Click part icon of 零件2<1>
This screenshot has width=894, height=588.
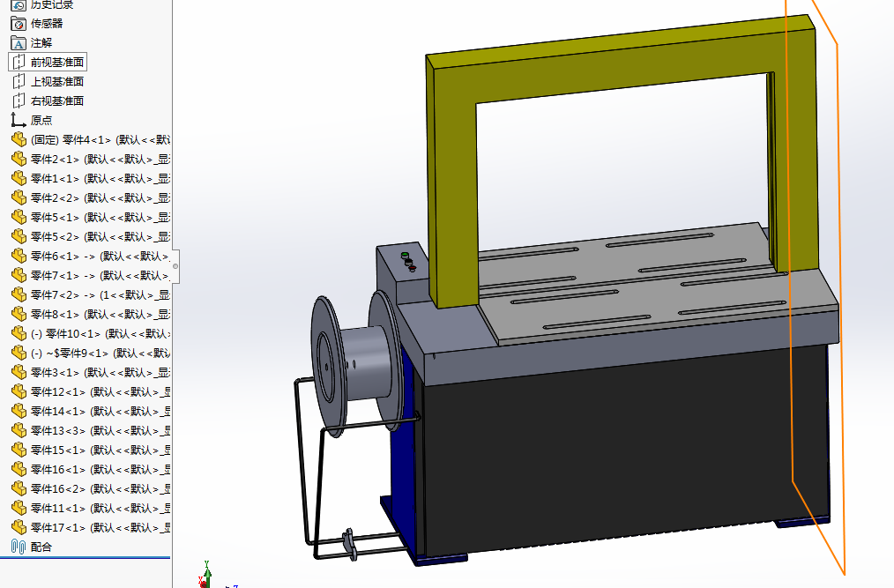click(19, 159)
